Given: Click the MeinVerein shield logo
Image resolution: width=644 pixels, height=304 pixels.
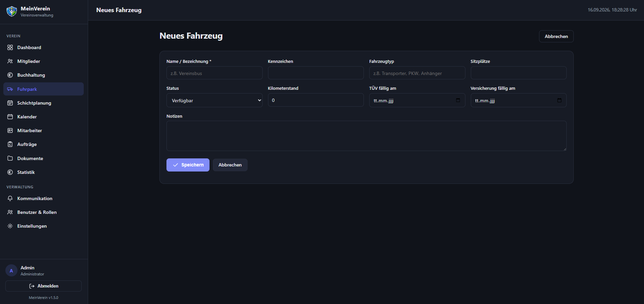Looking at the screenshot, I should pyautogui.click(x=12, y=11).
